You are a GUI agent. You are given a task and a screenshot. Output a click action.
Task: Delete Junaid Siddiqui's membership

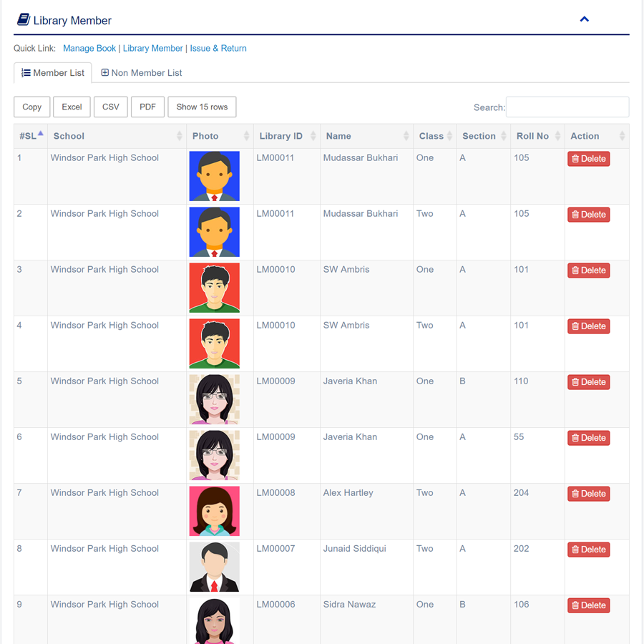588,550
